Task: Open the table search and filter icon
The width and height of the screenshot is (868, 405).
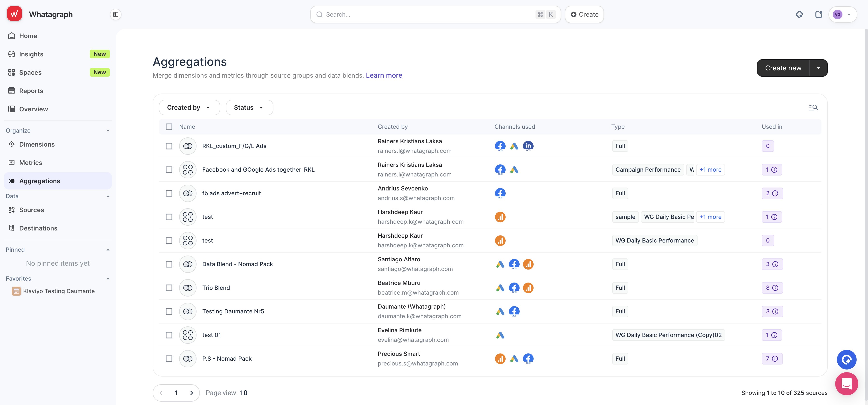Action: click(814, 108)
